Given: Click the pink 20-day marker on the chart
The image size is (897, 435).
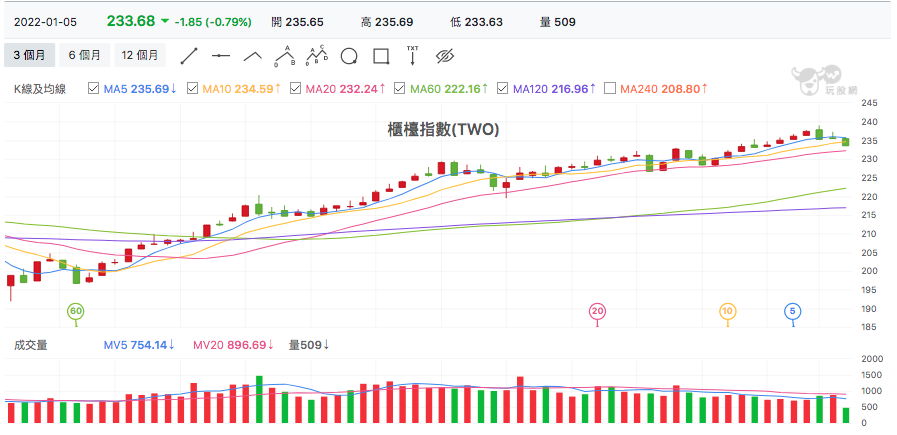Looking at the screenshot, I should [x=597, y=311].
